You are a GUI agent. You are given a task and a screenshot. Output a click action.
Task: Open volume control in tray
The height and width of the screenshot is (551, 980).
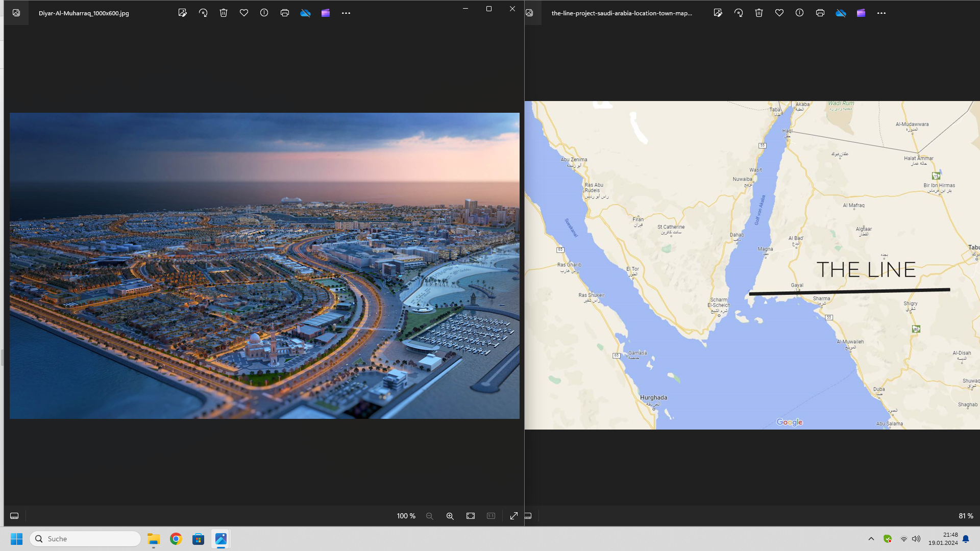916,539
